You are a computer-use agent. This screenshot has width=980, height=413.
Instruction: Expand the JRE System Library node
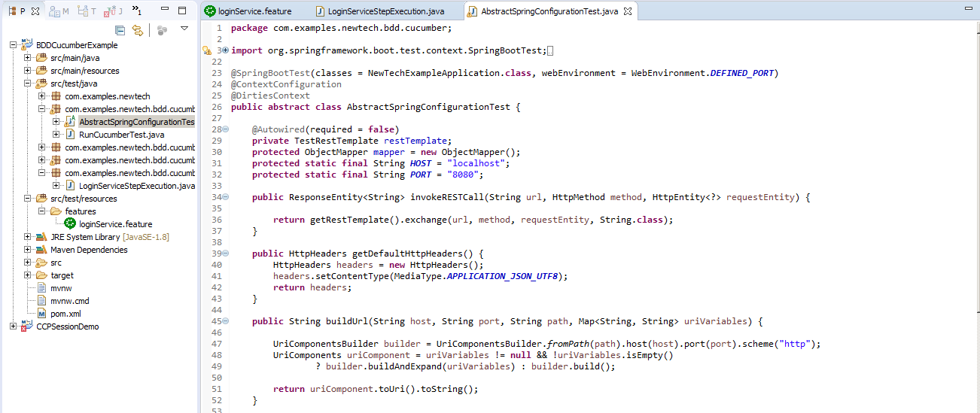coord(28,237)
